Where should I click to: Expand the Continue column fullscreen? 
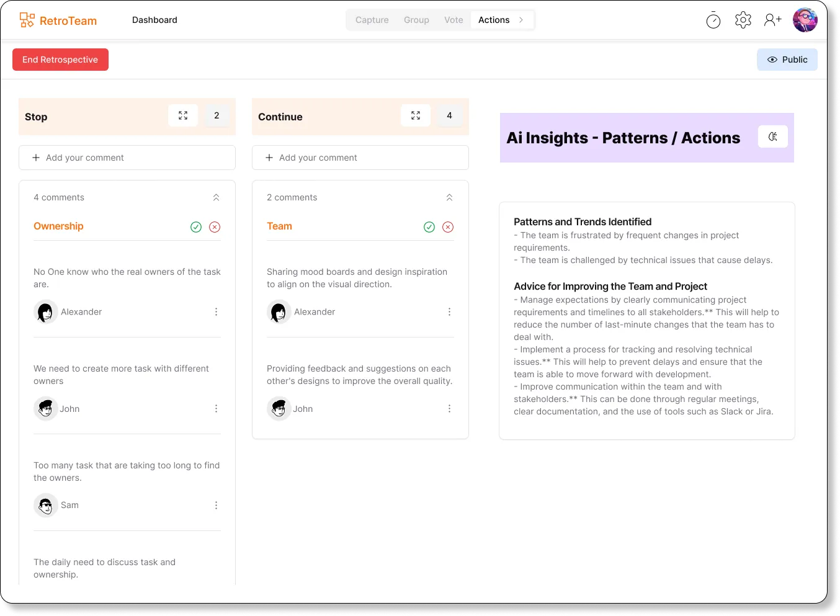(416, 115)
